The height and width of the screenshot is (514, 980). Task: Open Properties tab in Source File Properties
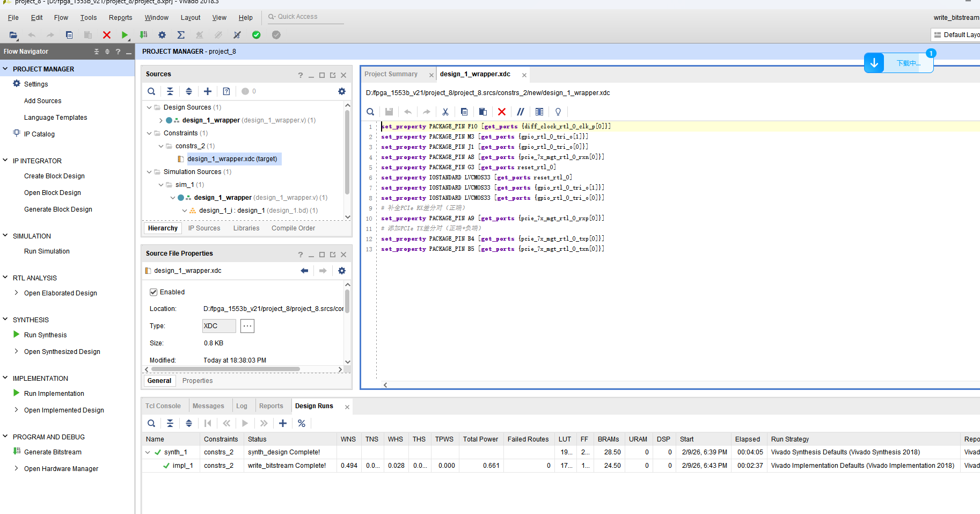click(198, 381)
